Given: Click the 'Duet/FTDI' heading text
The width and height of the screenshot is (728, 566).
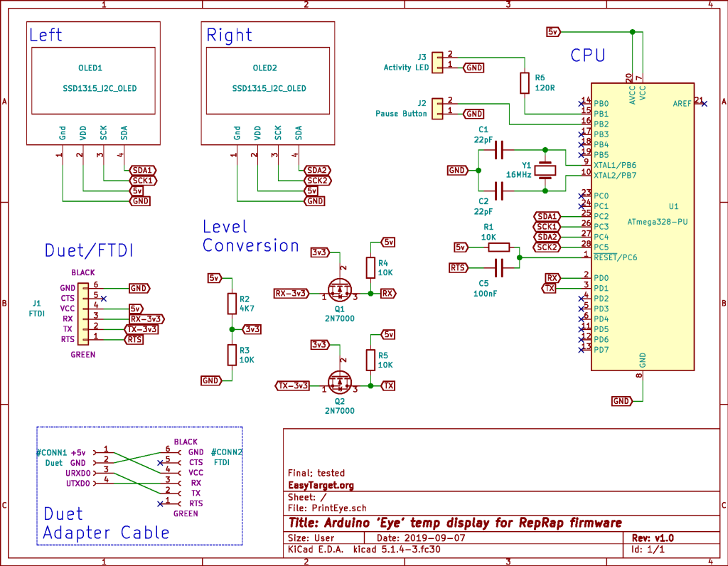Looking at the screenshot, I should [89, 251].
